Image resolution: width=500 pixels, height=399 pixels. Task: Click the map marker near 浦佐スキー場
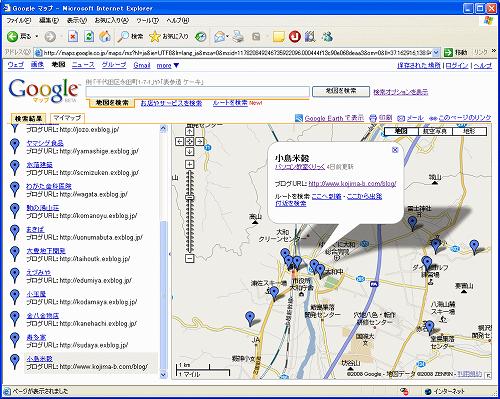274,293
